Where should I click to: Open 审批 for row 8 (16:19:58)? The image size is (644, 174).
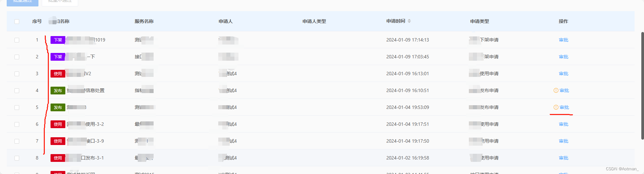coord(563,158)
